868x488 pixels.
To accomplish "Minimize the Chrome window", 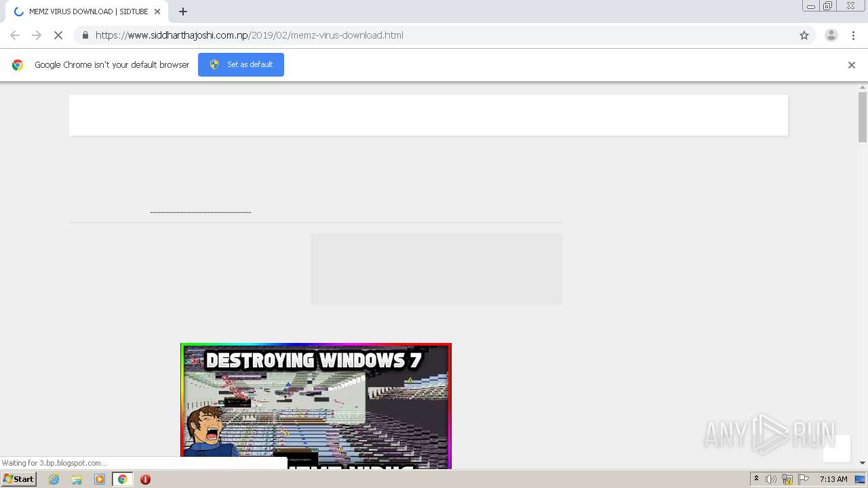I will pyautogui.click(x=811, y=6).
